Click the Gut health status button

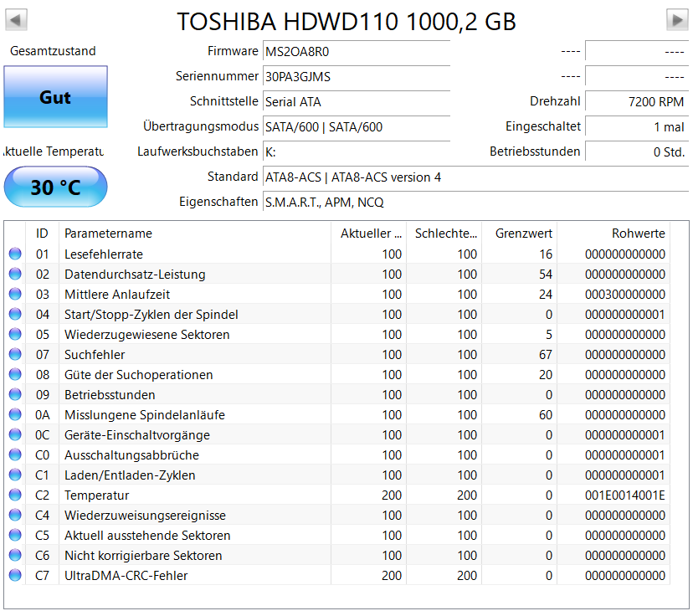pyautogui.click(x=56, y=97)
